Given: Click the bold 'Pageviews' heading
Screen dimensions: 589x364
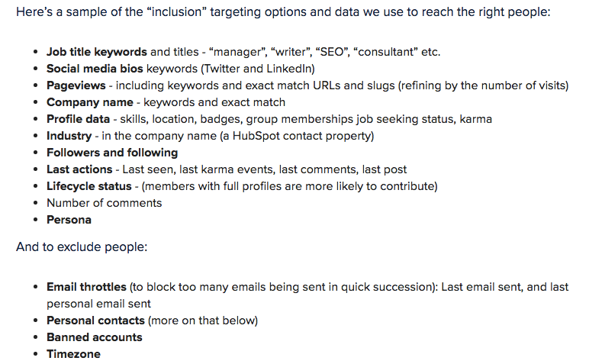Looking at the screenshot, I should tap(76, 85).
